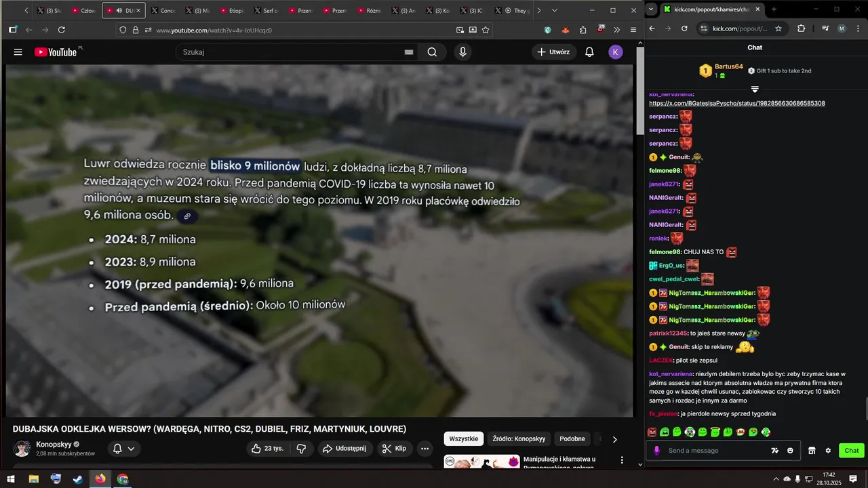Open Kick chat settings gear
The height and width of the screenshot is (488, 868).
tap(828, 451)
